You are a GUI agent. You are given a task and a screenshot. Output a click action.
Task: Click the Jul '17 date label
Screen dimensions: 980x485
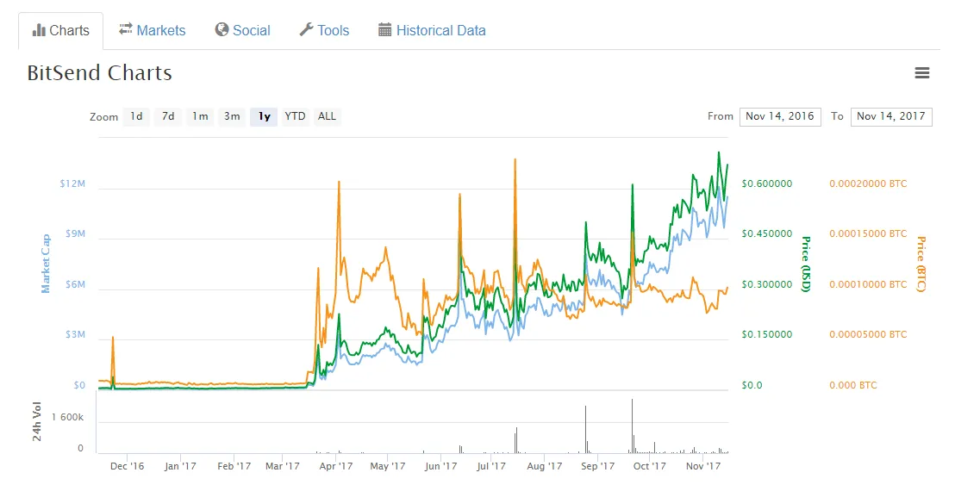(x=492, y=466)
